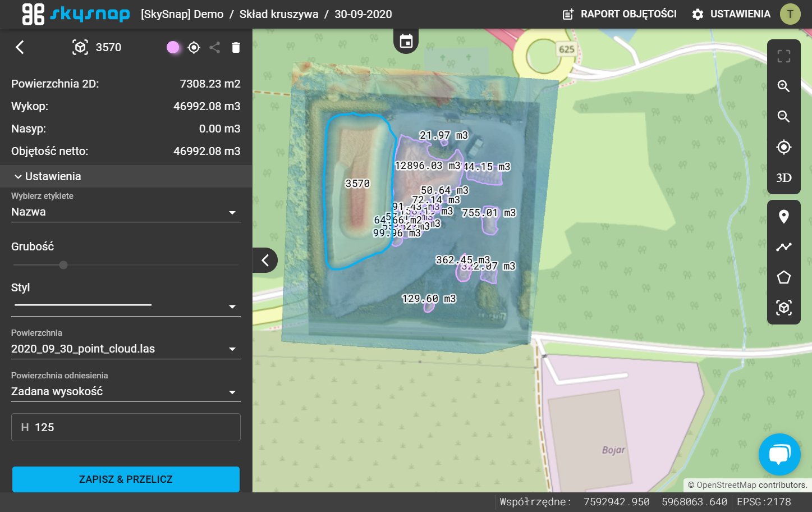Screen dimensions: 812x512
Task: Open the calendar date picker on map
Action: pyautogui.click(x=406, y=41)
